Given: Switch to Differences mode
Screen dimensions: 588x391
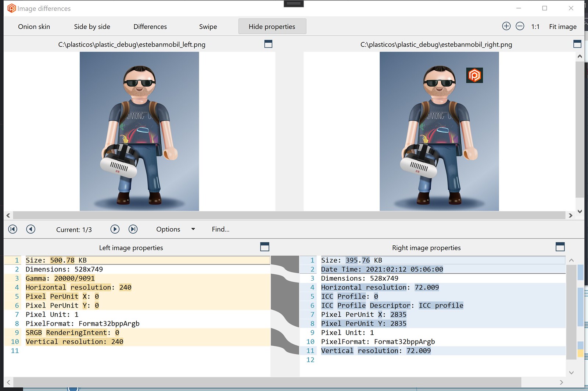Looking at the screenshot, I should coord(150,26).
